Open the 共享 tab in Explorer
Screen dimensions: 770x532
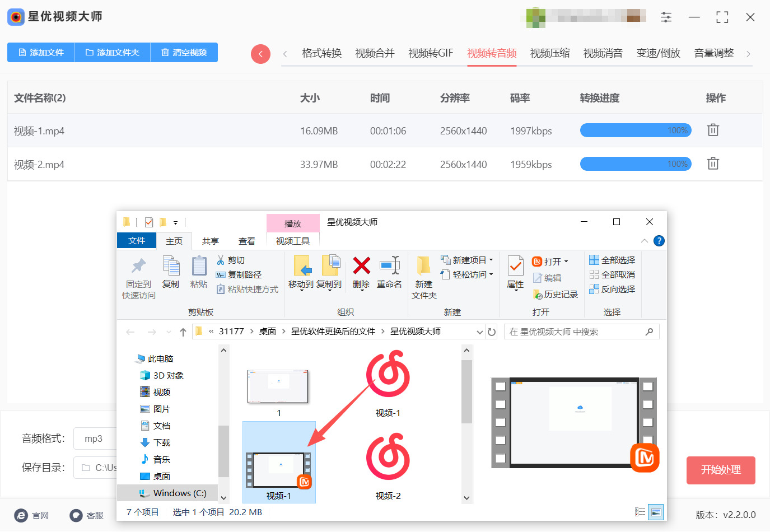[x=211, y=241]
